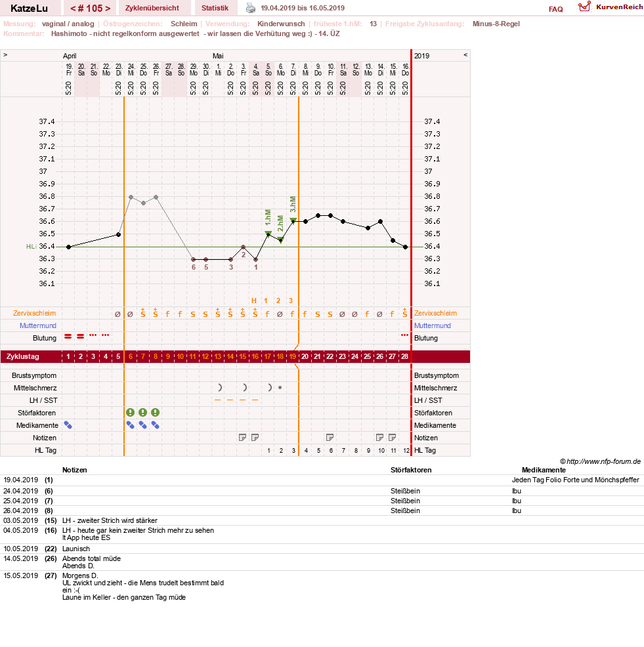Click the KatzeLu username header
This screenshot has height=647, width=644.
(x=29, y=9)
